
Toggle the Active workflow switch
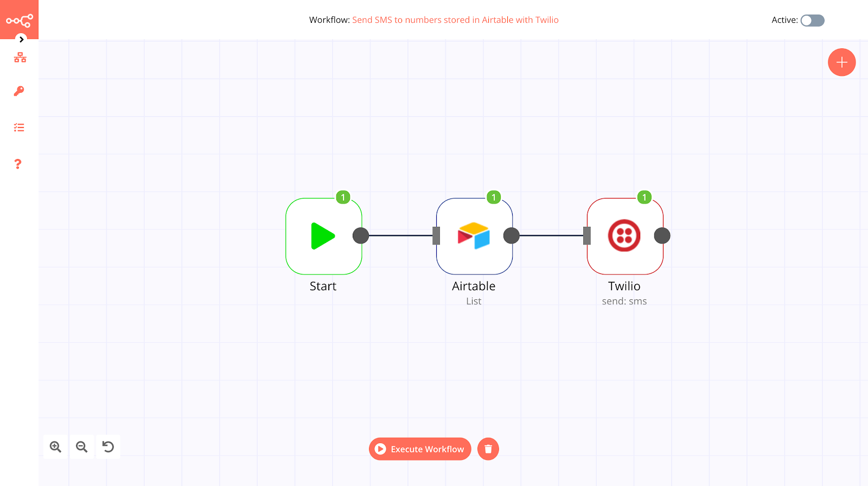(813, 21)
